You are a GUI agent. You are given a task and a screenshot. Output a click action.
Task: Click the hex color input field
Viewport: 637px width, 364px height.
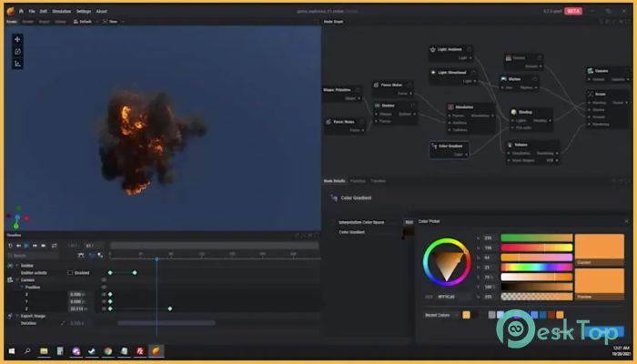pyautogui.click(x=453, y=297)
